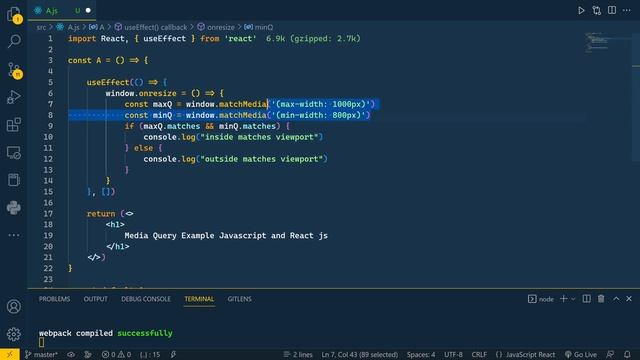
Task: Open the remote window indicator in the status bar
Action: [9, 354]
